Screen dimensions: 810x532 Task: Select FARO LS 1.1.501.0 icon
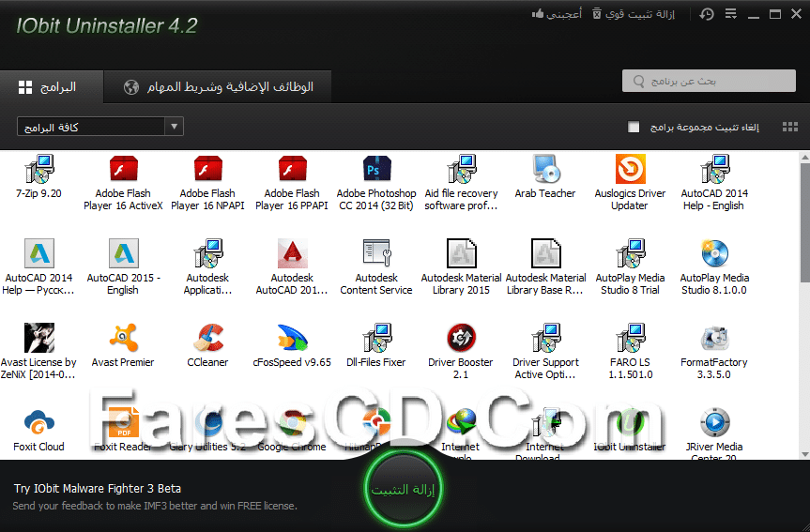pos(630,338)
